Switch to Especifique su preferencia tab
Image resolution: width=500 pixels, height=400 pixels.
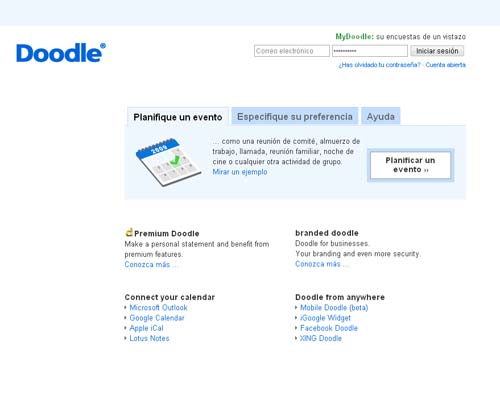click(x=295, y=116)
